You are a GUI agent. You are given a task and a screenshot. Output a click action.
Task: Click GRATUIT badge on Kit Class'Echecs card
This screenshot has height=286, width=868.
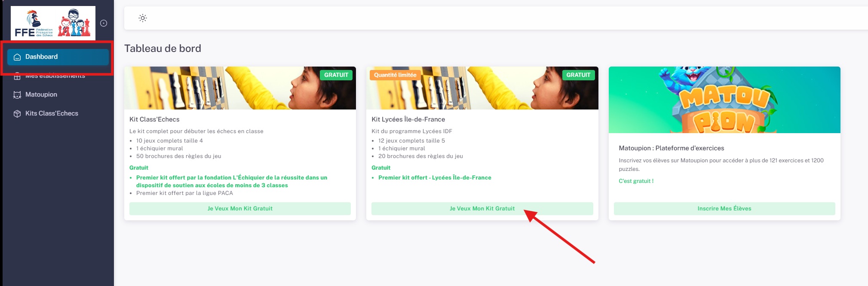(x=336, y=75)
